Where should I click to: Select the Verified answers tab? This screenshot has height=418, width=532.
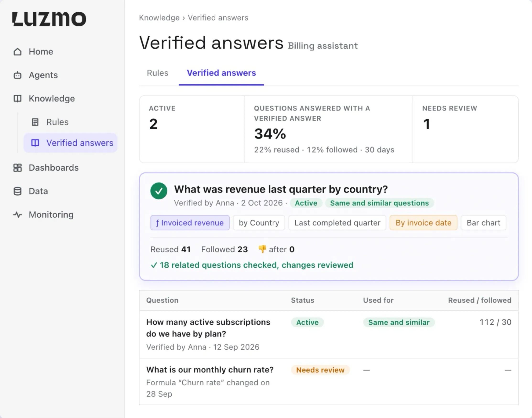click(x=221, y=73)
